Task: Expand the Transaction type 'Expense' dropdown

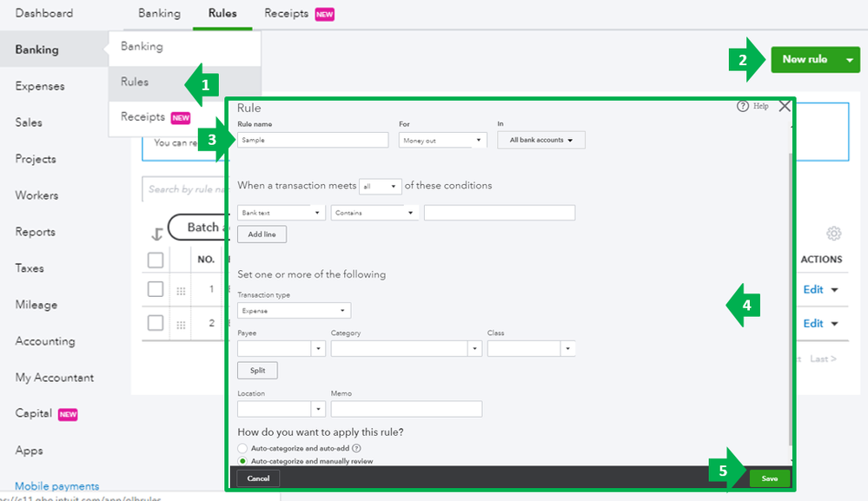Action: (294, 310)
